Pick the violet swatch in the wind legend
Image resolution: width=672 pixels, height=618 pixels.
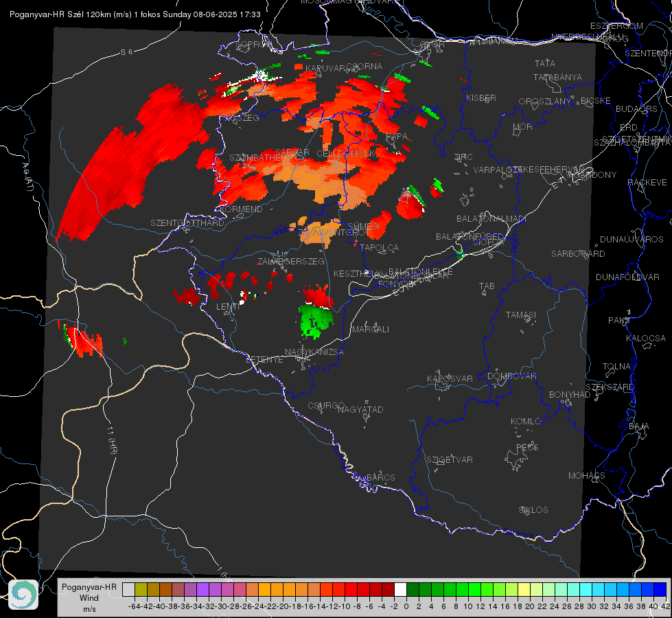(x=202, y=589)
